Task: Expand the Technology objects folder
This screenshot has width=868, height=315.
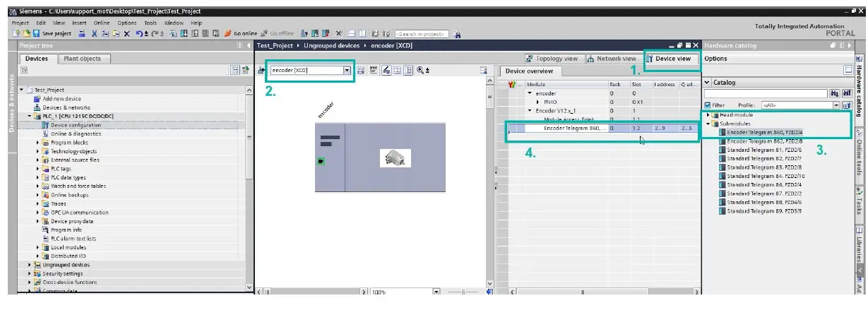Action: 38,151
